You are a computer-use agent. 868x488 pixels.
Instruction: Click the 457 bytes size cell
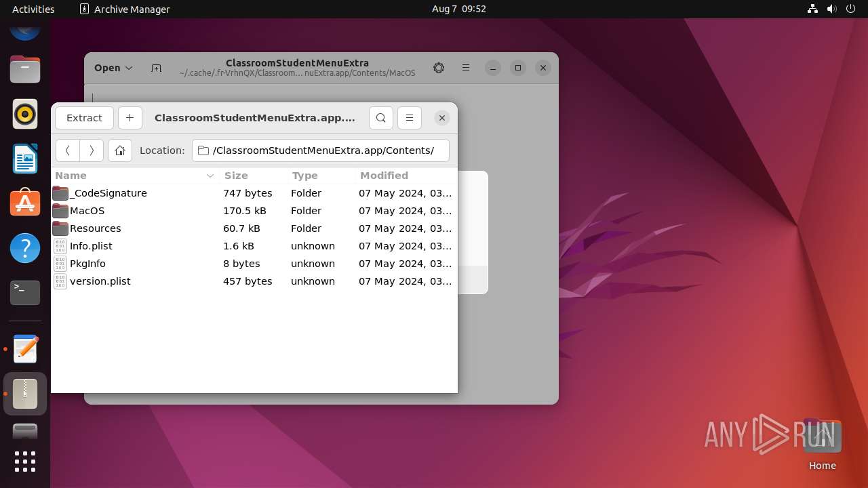[248, 281]
